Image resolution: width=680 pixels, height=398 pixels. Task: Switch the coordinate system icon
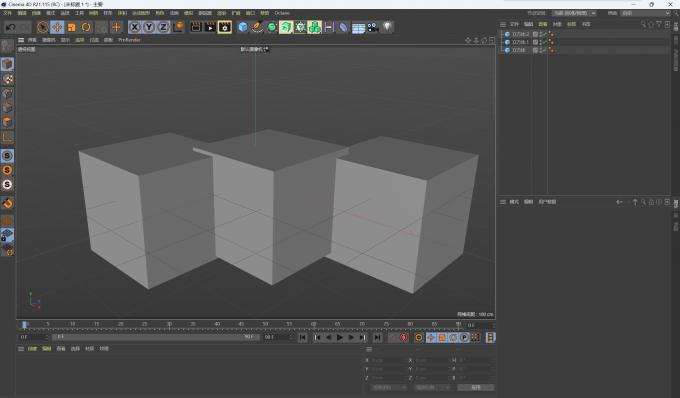click(x=178, y=27)
